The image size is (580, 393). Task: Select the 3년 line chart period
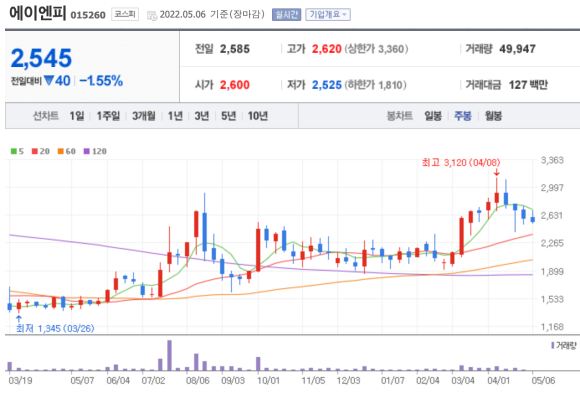click(202, 116)
